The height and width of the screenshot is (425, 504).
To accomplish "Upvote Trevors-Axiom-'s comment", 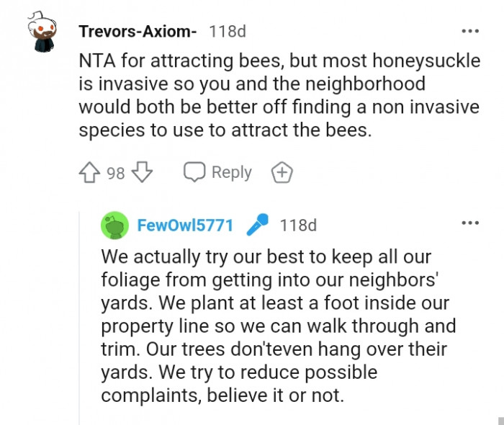I will click(90, 173).
